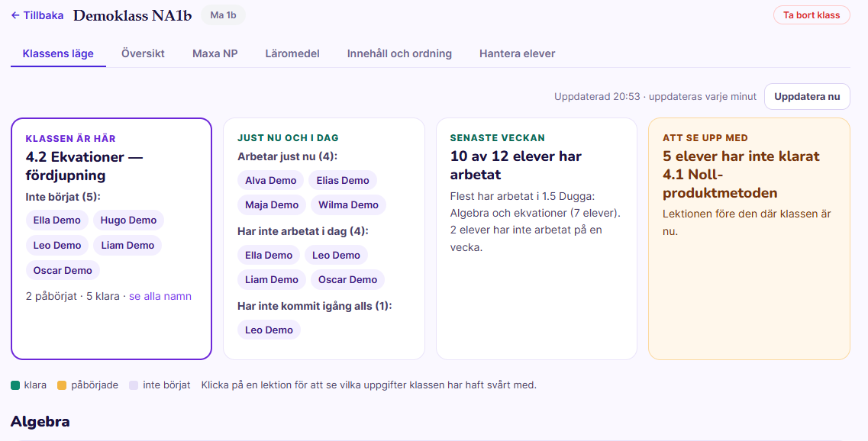This screenshot has width=868, height=441.
Task: Click Leo Demo under Har inte kommit igång alls
Action: [269, 330]
